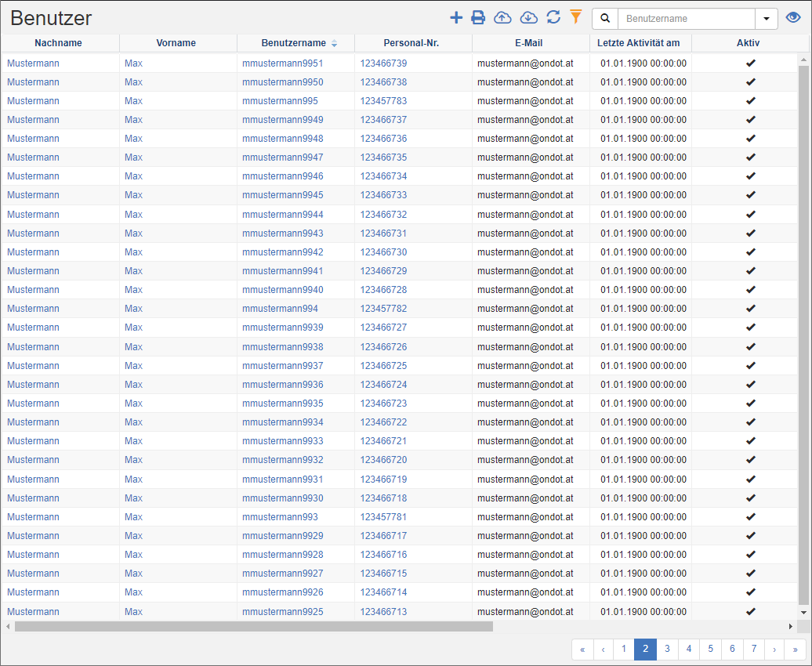Go to the next page arrow

774,649
